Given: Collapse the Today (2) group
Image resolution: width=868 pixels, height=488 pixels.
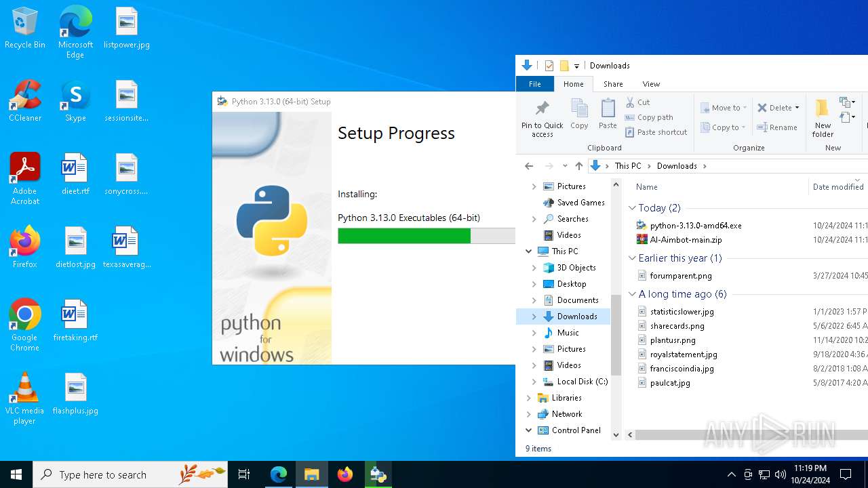Looking at the screenshot, I should point(632,208).
